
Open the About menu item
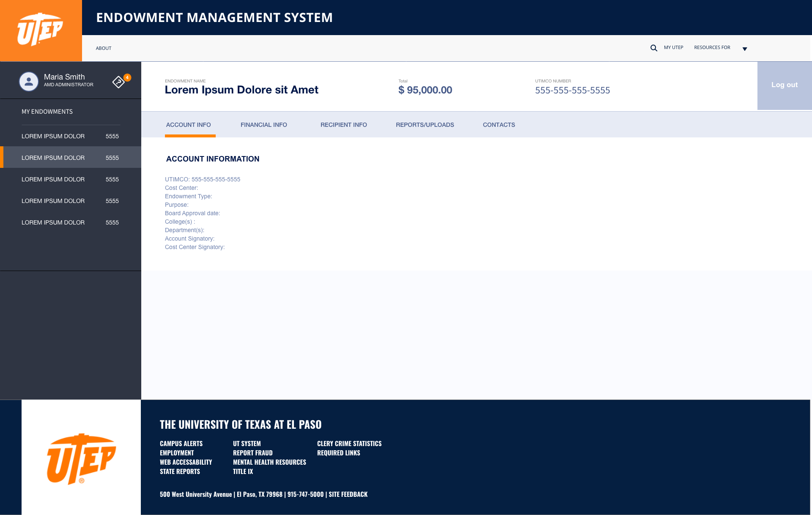(x=104, y=48)
